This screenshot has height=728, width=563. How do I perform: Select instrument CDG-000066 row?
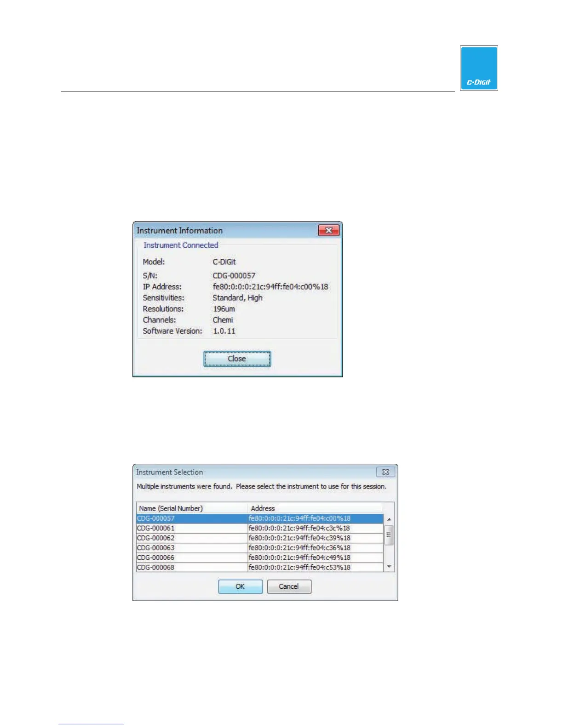(260, 557)
